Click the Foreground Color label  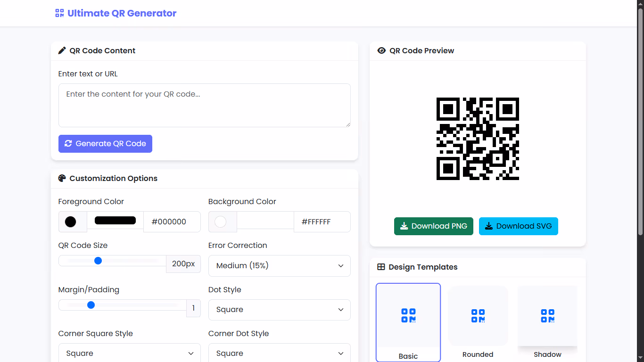91,202
